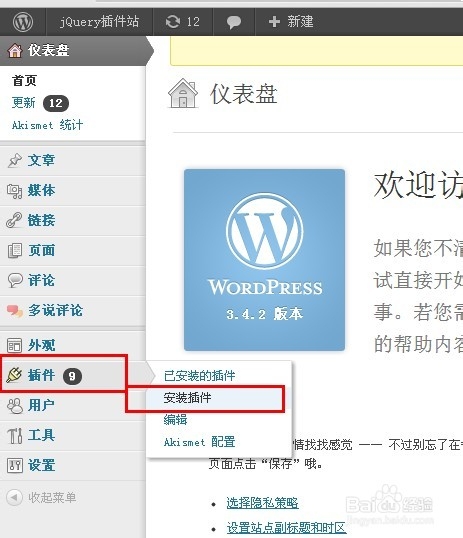This screenshot has height=538, width=463.
Task: Follow the 选择隐私策略 link
Action: pos(262,503)
